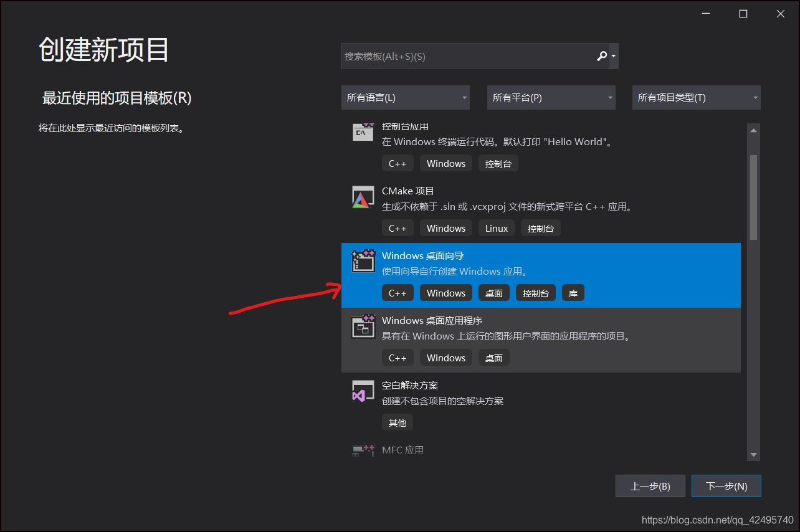
Task: Click the Linux tag on CMake 项目
Action: (497, 229)
